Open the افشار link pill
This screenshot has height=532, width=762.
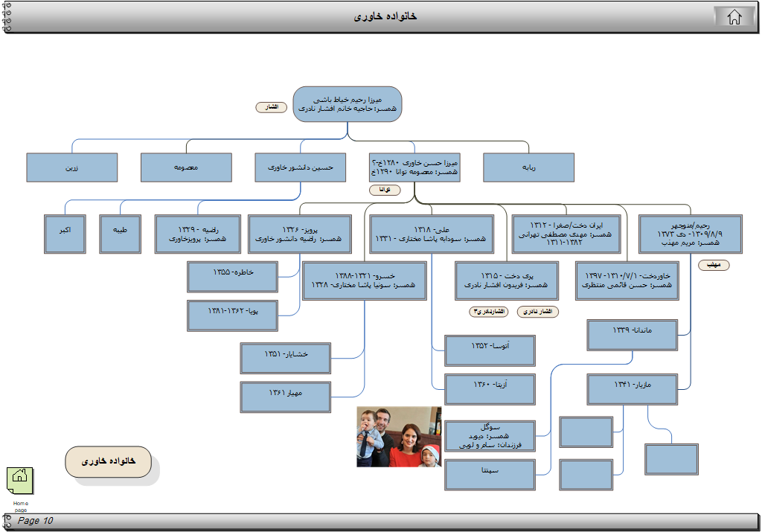(272, 108)
